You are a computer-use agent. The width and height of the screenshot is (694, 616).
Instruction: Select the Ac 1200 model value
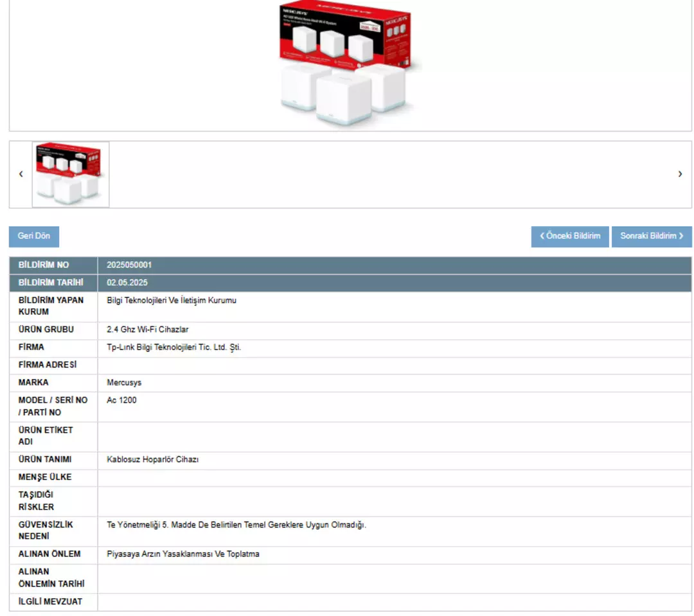[121, 400]
